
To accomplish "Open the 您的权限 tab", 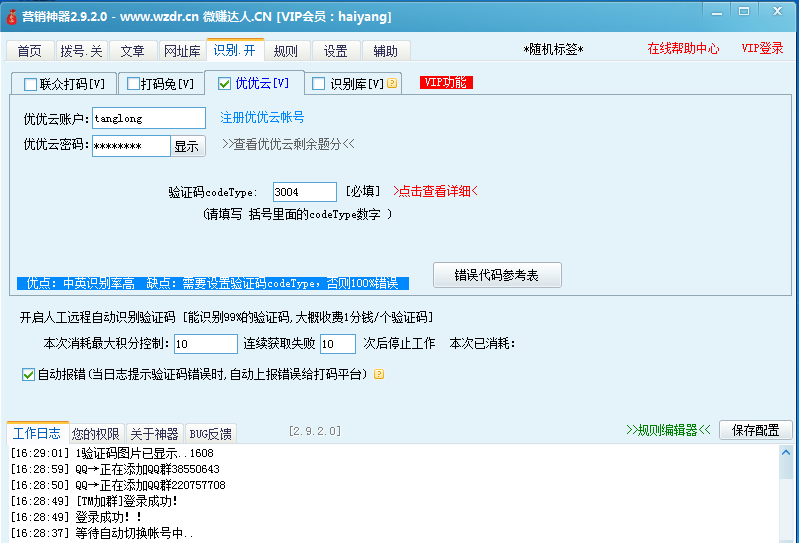I will pyautogui.click(x=96, y=434).
